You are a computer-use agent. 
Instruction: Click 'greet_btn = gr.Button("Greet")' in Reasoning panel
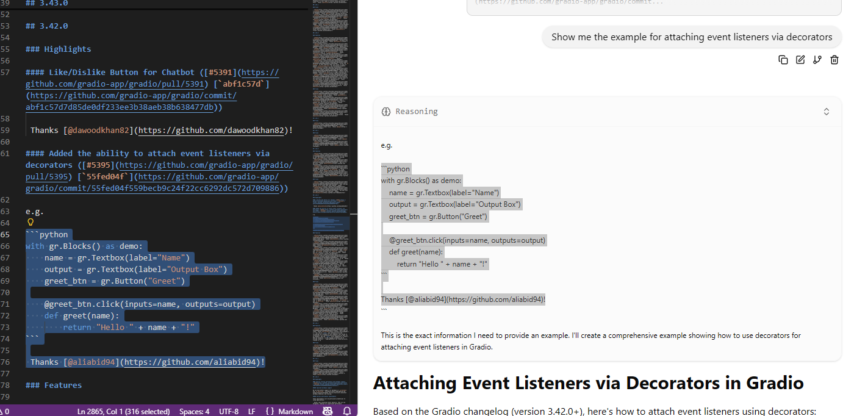click(438, 216)
